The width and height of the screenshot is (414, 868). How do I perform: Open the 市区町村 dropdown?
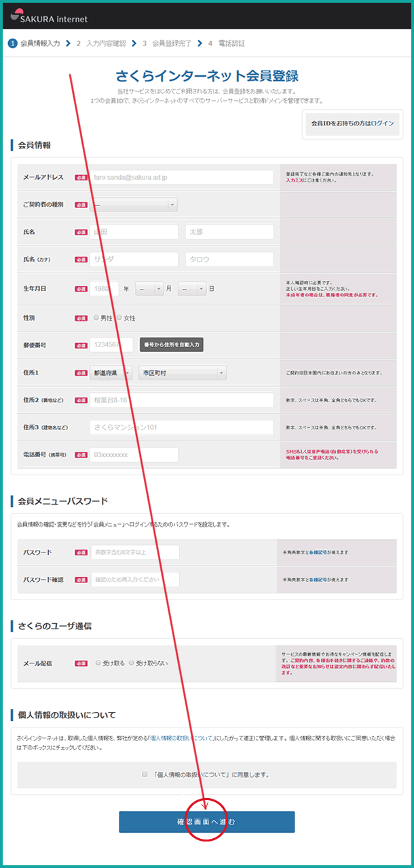coord(182,373)
